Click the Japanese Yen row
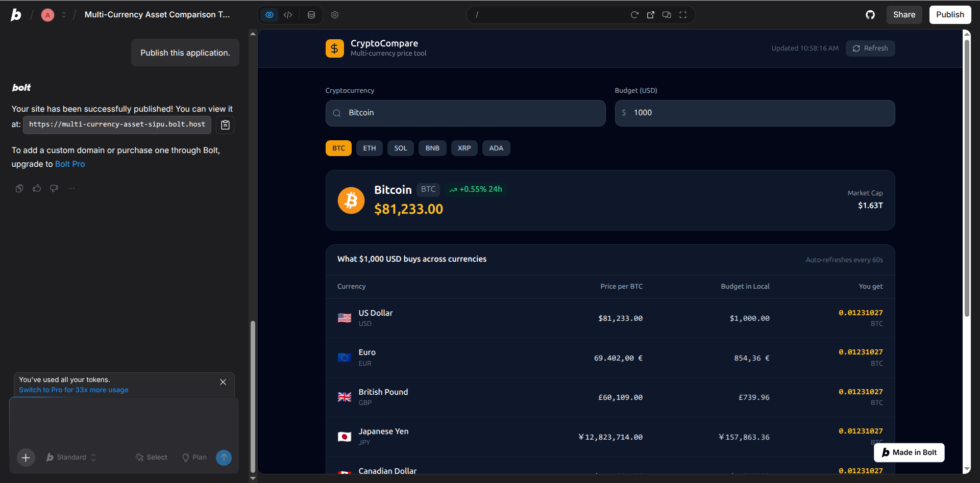The height and width of the screenshot is (483, 980). point(610,437)
